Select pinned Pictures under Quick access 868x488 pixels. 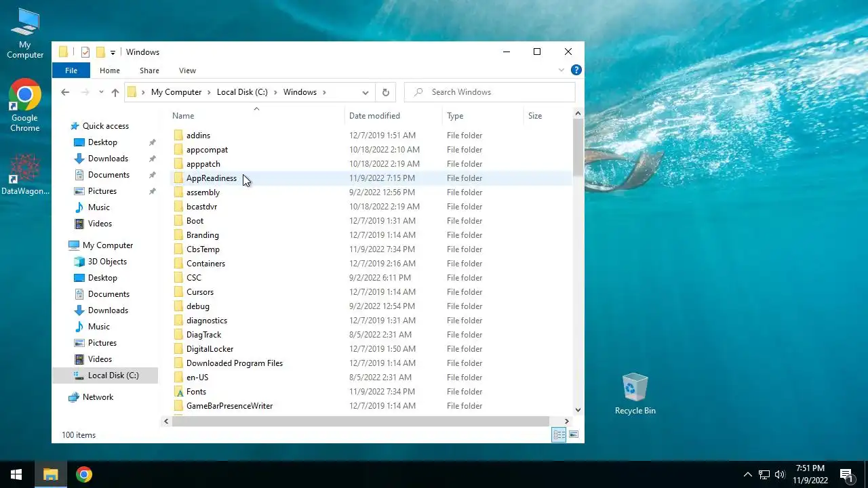(102, 191)
